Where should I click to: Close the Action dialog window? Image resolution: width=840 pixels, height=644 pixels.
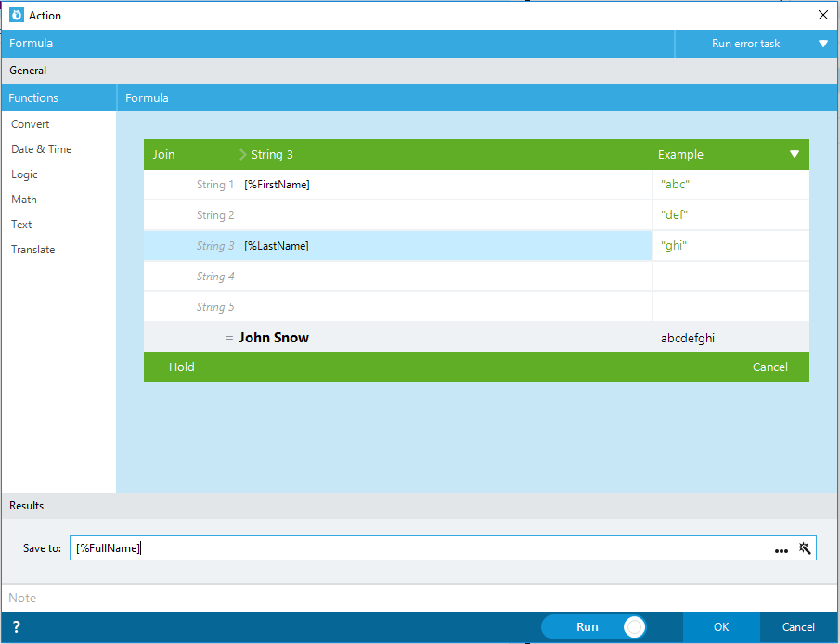coord(823,15)
